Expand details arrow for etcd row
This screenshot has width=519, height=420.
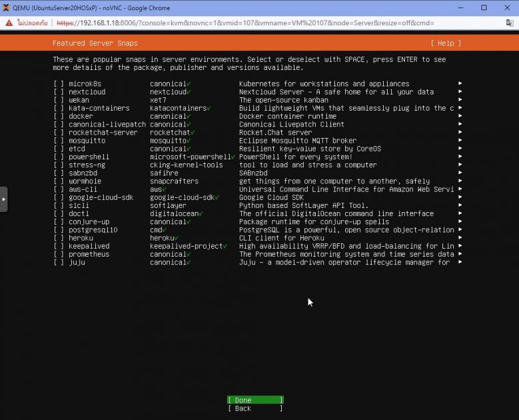(x=460, y=149)
